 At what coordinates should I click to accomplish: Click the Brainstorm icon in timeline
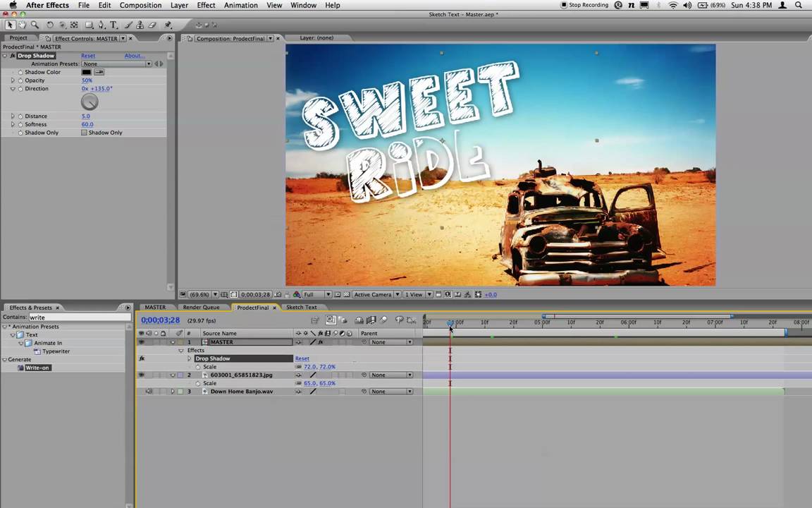click(399, 320)
